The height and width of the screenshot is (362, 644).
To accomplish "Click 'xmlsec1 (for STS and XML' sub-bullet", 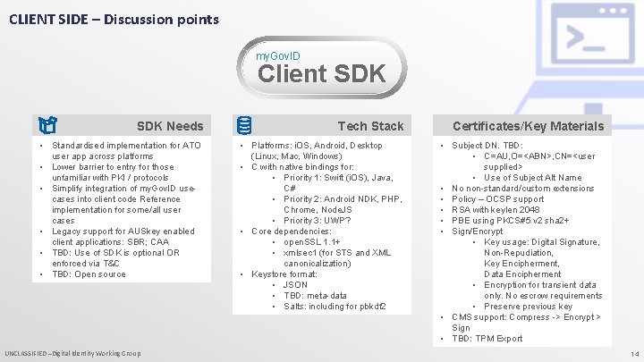I will click(337, 252).
